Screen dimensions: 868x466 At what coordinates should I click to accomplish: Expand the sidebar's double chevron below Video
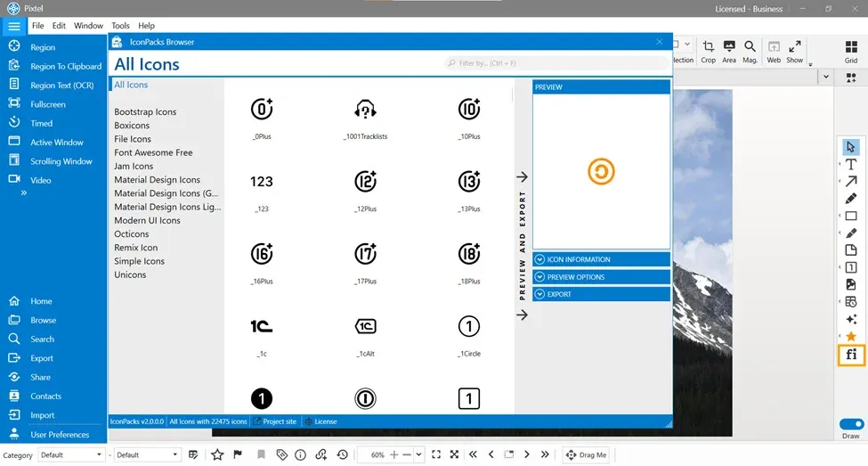(x=24, y=192)
